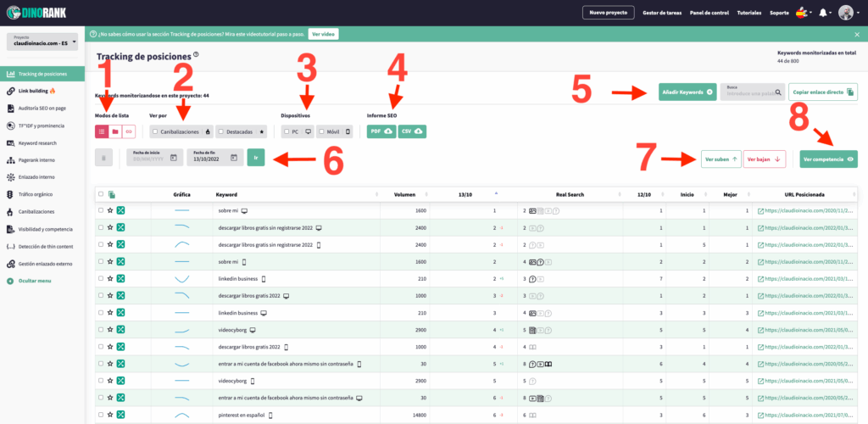Select the list view mode icon
868x424 pixels.
tap(102, 131)
